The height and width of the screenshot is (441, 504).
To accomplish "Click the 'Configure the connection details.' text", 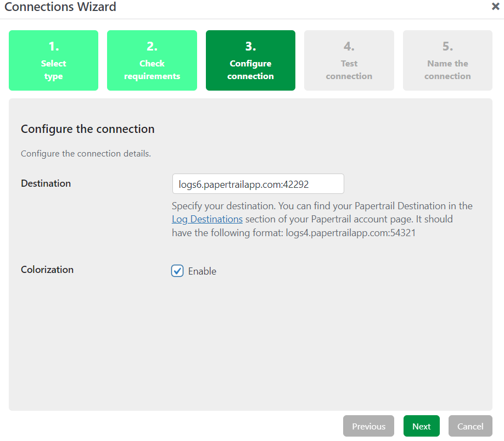I will coord(86,154).
